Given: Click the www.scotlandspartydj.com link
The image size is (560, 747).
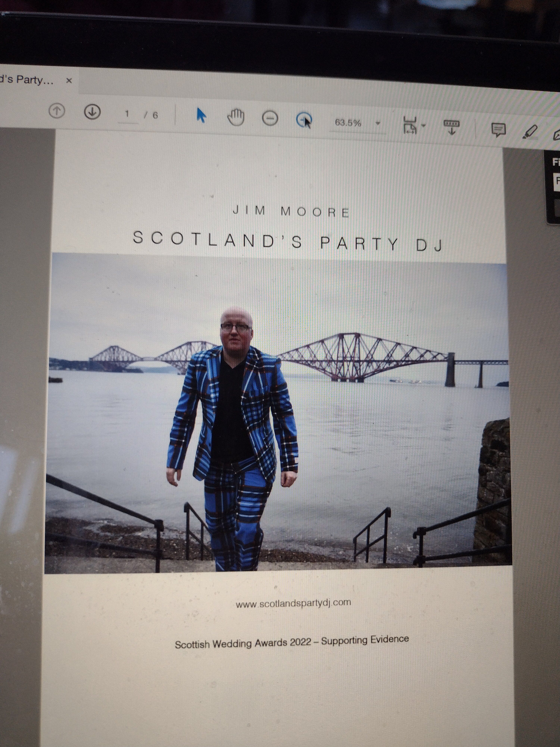Looking at the screenshot, I should coord(293,603).
